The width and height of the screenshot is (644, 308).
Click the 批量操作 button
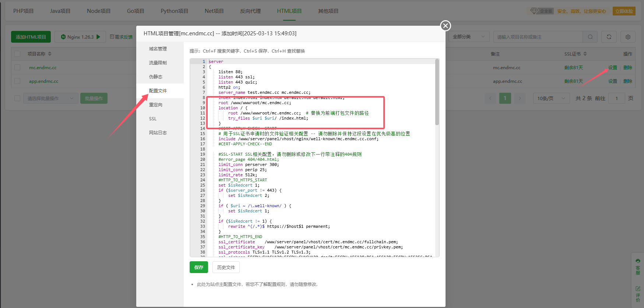(x=94, y=98)
